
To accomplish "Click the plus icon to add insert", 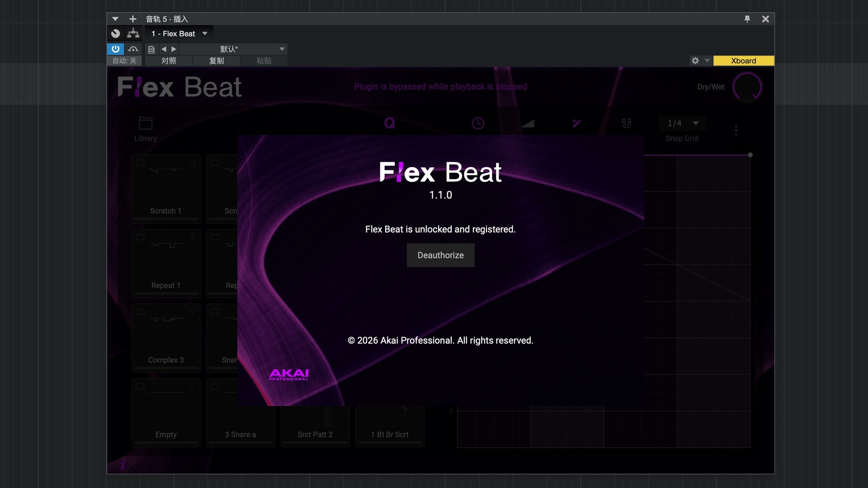I will coord(132,19).
